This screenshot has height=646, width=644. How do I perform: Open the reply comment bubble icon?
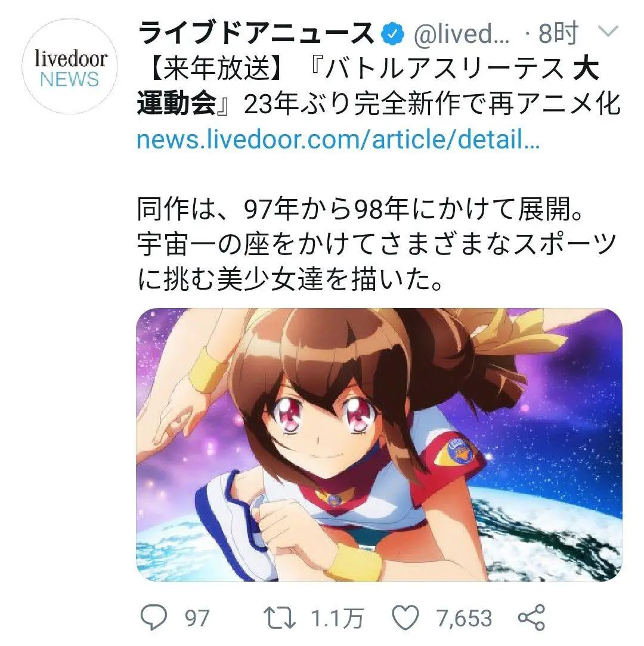[154, 617]
